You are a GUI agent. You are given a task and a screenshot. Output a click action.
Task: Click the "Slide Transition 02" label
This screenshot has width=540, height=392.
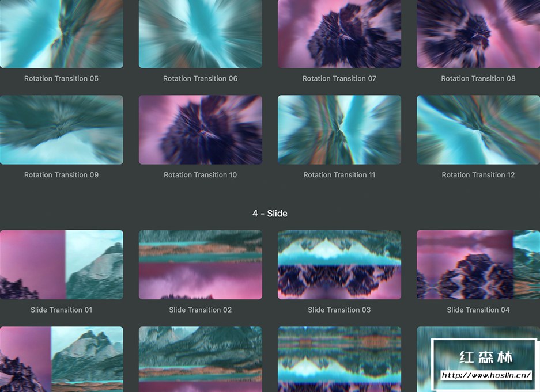point(201,310)
